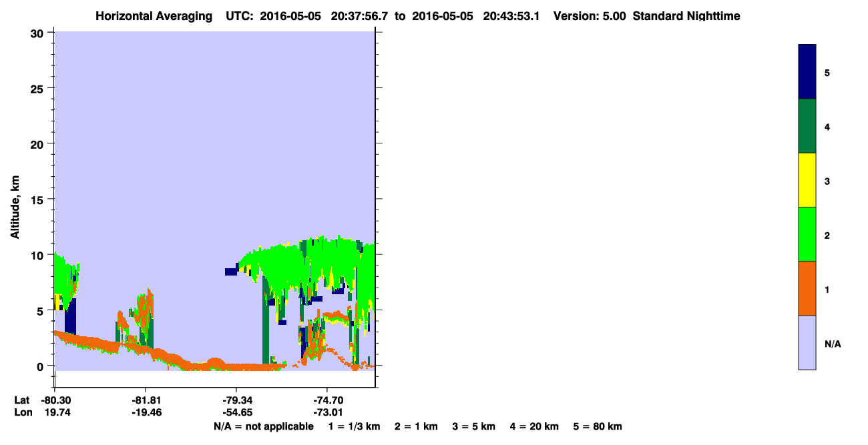Image resolution: width=868 pixels, height=445 pixels.
Task: Click the start time '20:37:56.7' in title
Action: point(361,16)
